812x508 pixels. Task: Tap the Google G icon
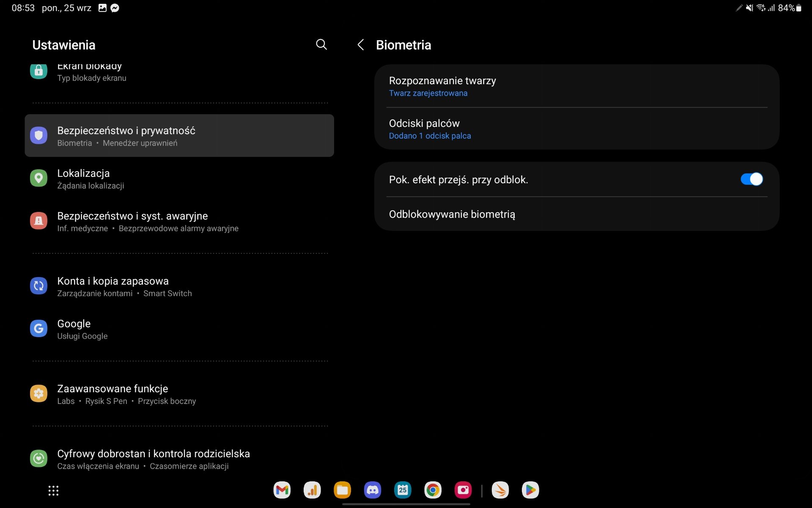point(38,328)
